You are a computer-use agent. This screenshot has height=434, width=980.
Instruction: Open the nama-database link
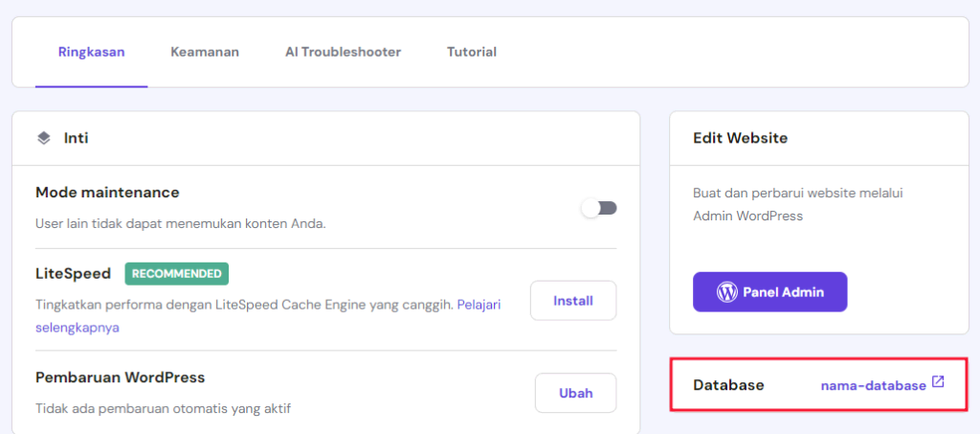pyautogui.click(x=873, y=385)
